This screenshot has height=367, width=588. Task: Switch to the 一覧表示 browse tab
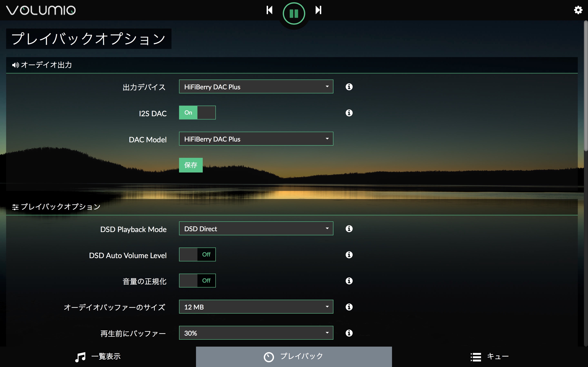pyautogui.click(x=98, y=357)
